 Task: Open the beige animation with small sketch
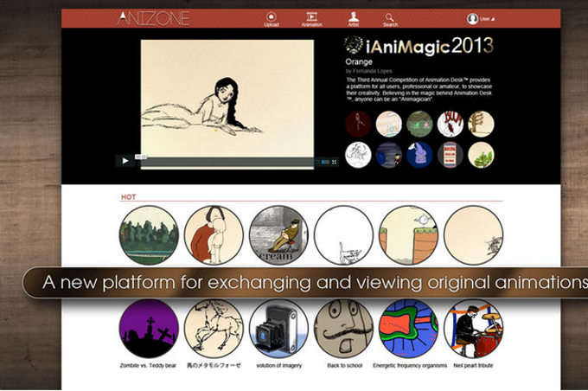click(x=473, y=235)
